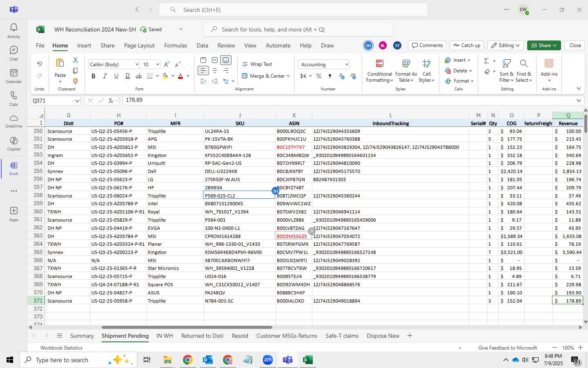588x368 pixels.
Task: Click the green Share button
Action: click(x=544, y=45)
